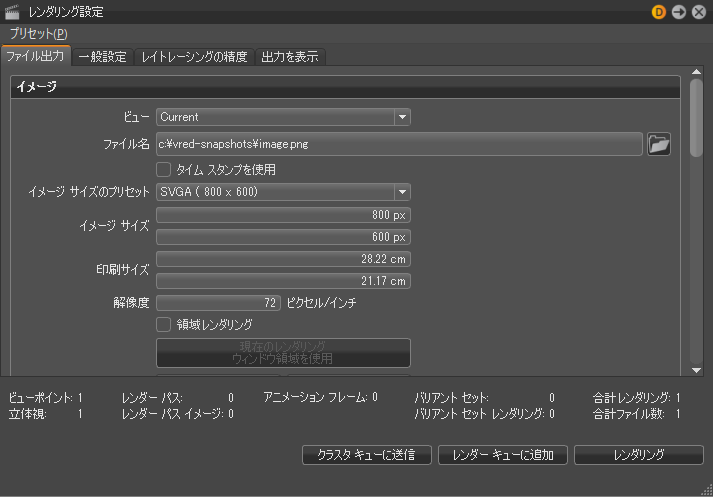Open the ビュー dropdown showing Current
The height and width of the screenshot is (497, 713).
(x=283, y=117)
